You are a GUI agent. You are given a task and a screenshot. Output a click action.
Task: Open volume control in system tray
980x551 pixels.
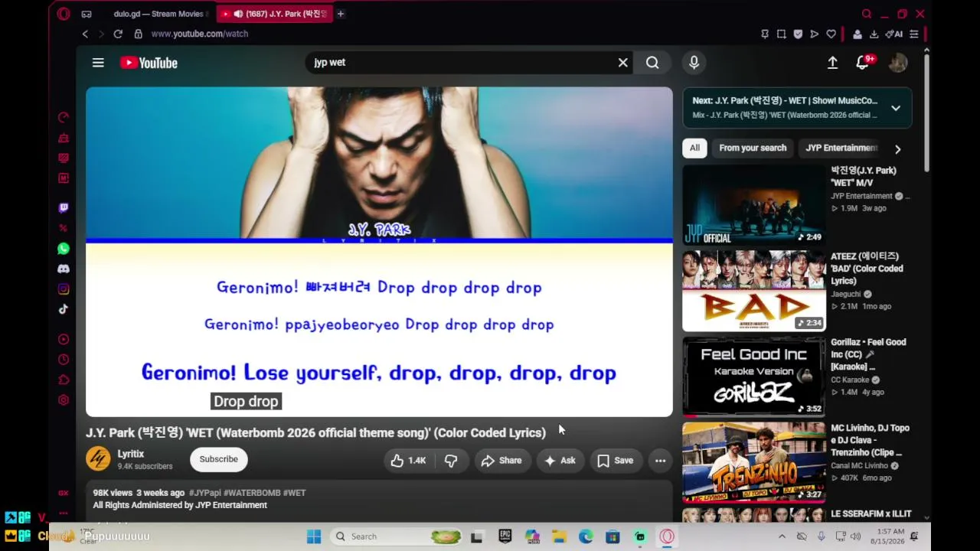coord(855,536)
